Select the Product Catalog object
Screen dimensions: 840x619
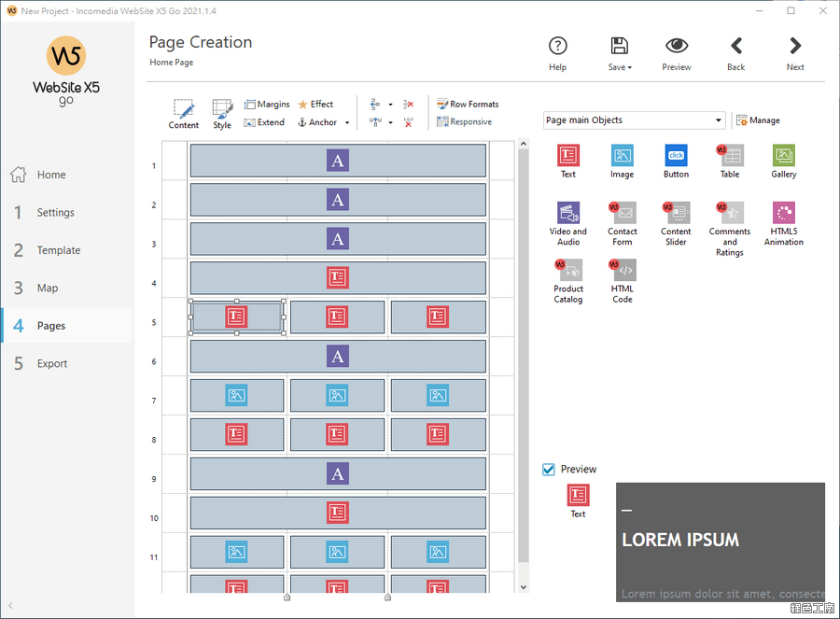pyautogui.click(x=567, y=281)
